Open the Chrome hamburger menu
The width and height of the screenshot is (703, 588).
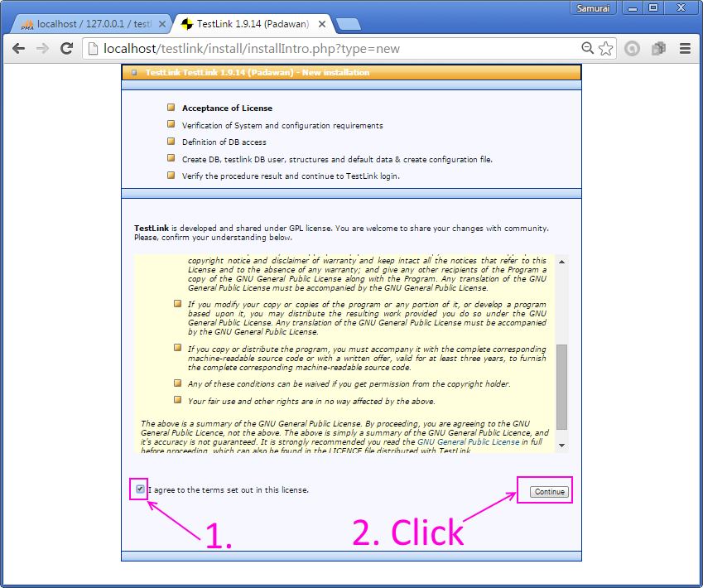point(685,48)
